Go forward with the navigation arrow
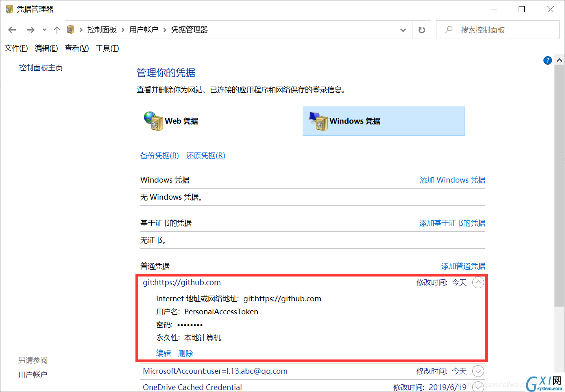565x392 pixels. [x=31, y=30]
